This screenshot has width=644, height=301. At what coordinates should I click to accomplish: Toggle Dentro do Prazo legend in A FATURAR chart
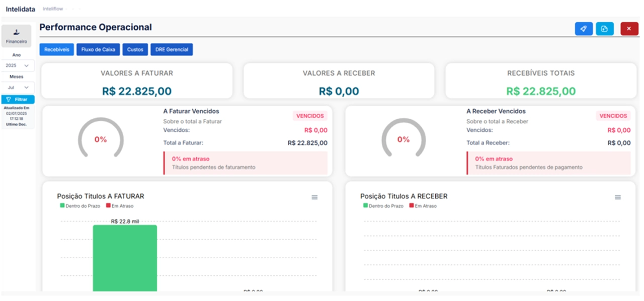(x=80, y=206)
